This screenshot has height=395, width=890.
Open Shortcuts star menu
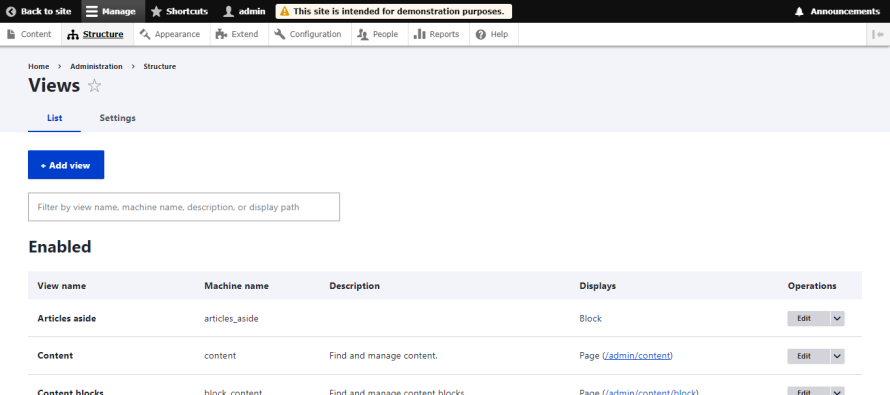tap(179, 11)
